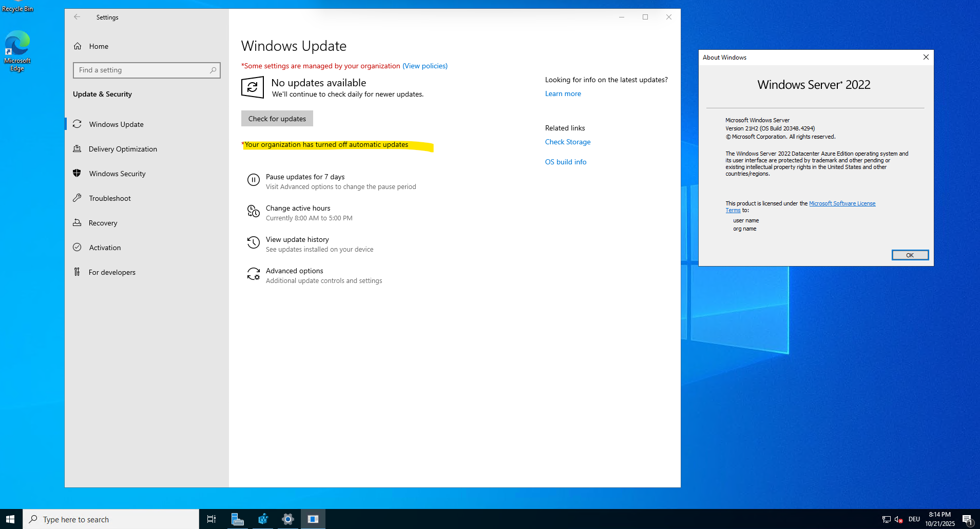Click the muted volume tray icon

[898, 519]
